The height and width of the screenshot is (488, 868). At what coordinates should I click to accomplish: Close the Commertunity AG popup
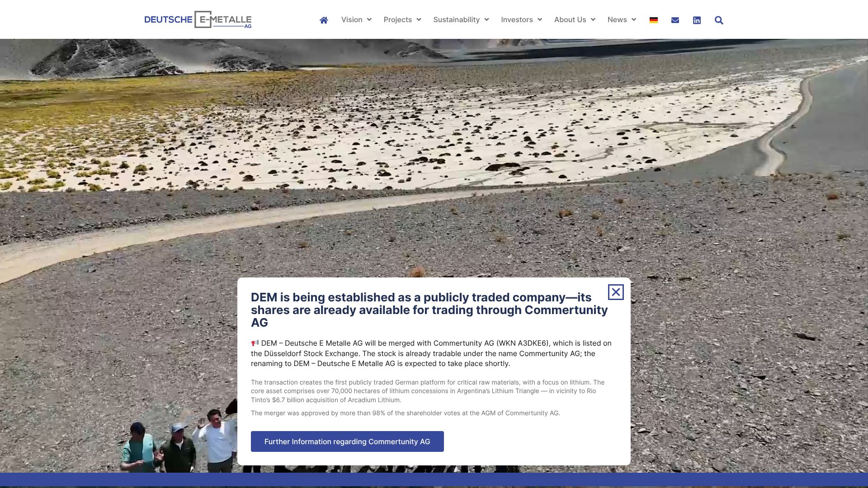click(x=616, y=292)
